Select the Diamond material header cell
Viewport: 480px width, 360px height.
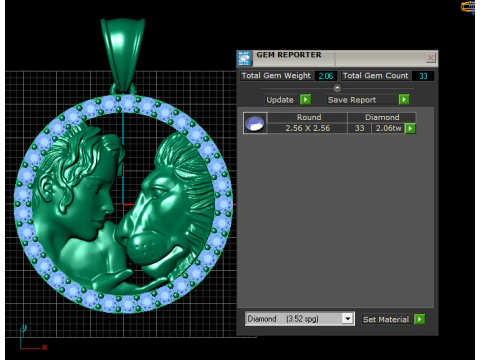[382, 117]
